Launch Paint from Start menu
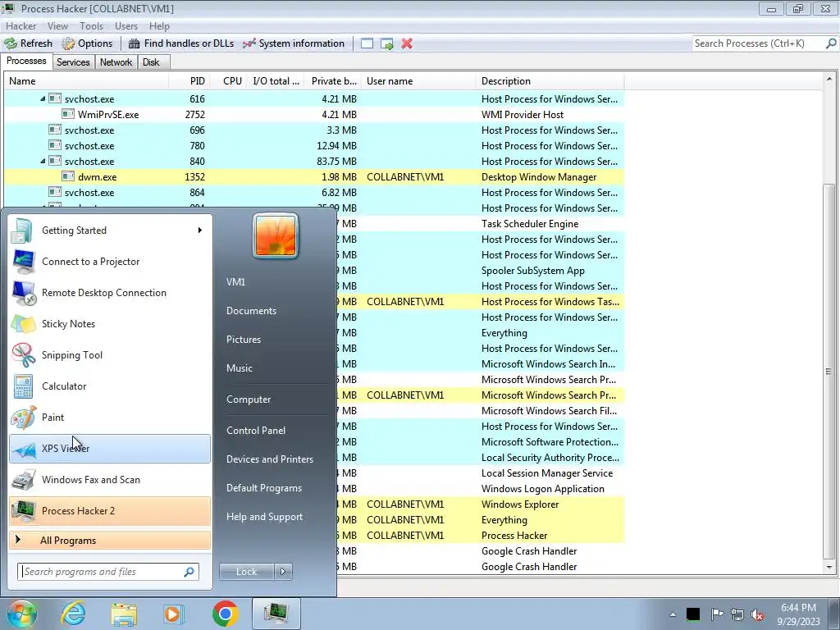 pos(110,417)
